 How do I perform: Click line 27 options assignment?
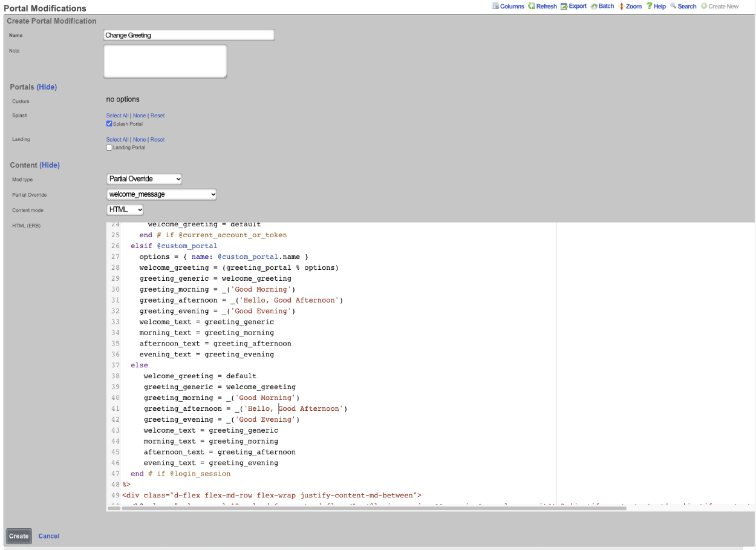(x=224, y=257)
